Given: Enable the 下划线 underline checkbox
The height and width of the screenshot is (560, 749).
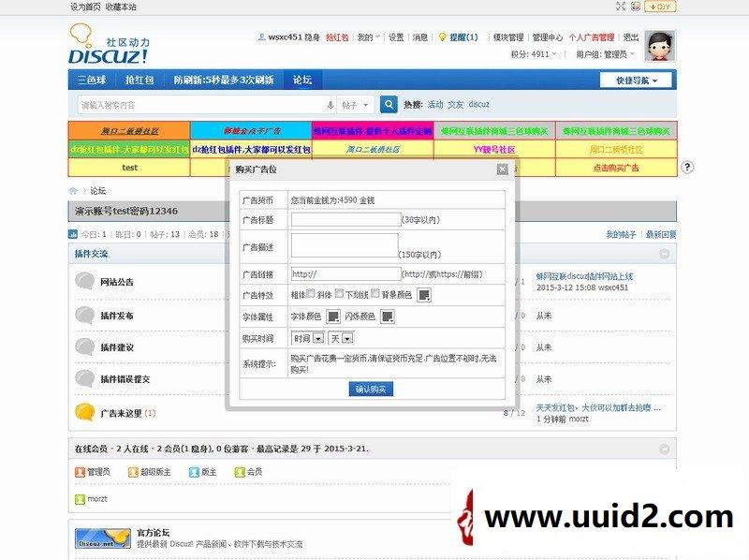Looking at the screenshot, I should [375, 295].
